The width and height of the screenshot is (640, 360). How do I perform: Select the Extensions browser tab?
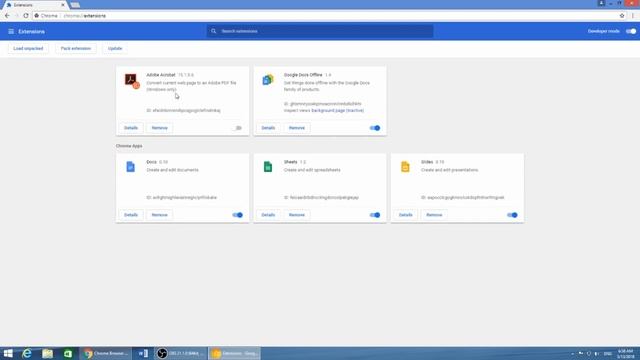point(35,5)
